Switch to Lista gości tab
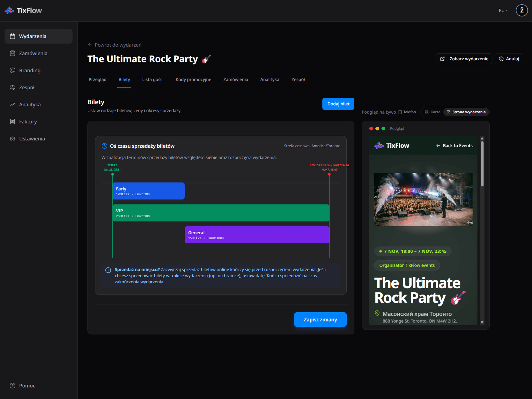The width and height of the screenshot is (532, 399). click(153, 79)
